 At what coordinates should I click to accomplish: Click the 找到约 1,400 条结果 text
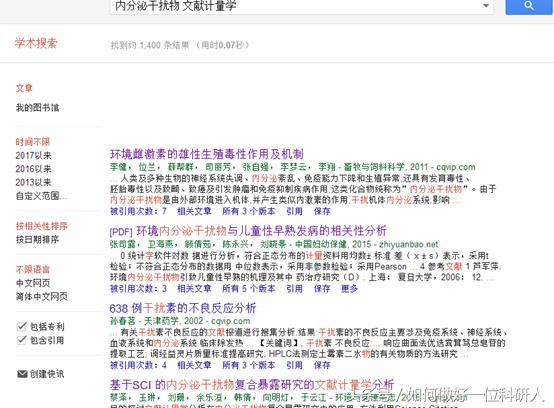150,45
